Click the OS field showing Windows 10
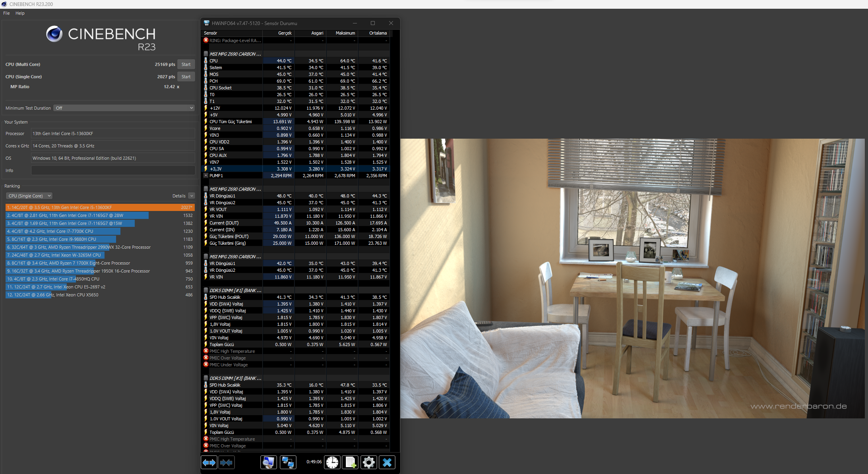The width and height of the screenshot is (868, 474). (113, 158)
